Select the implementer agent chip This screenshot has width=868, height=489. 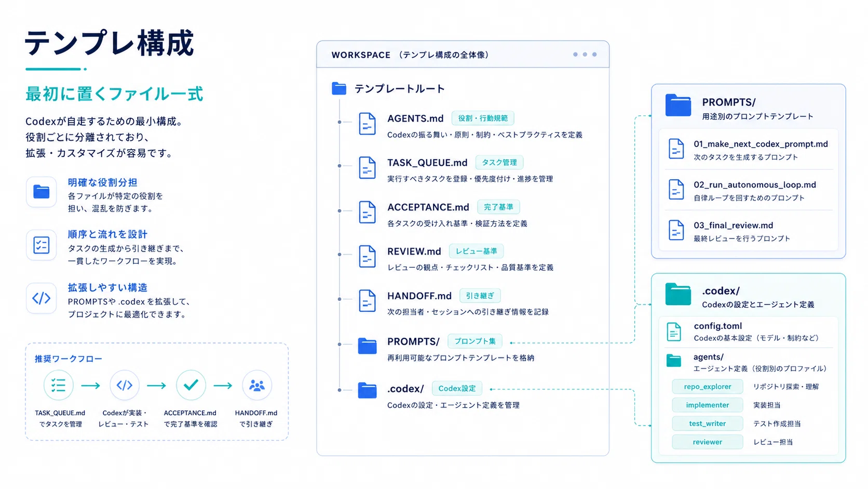click(x=707, y=405)
